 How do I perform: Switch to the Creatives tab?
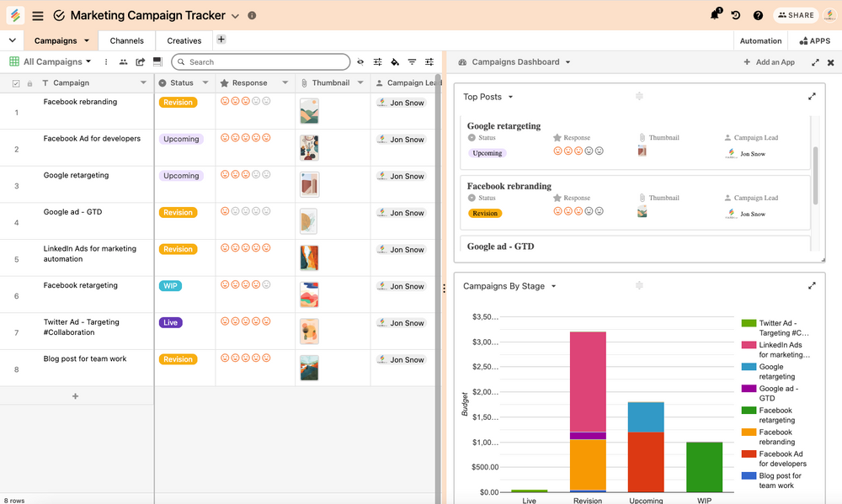(184, 40)
